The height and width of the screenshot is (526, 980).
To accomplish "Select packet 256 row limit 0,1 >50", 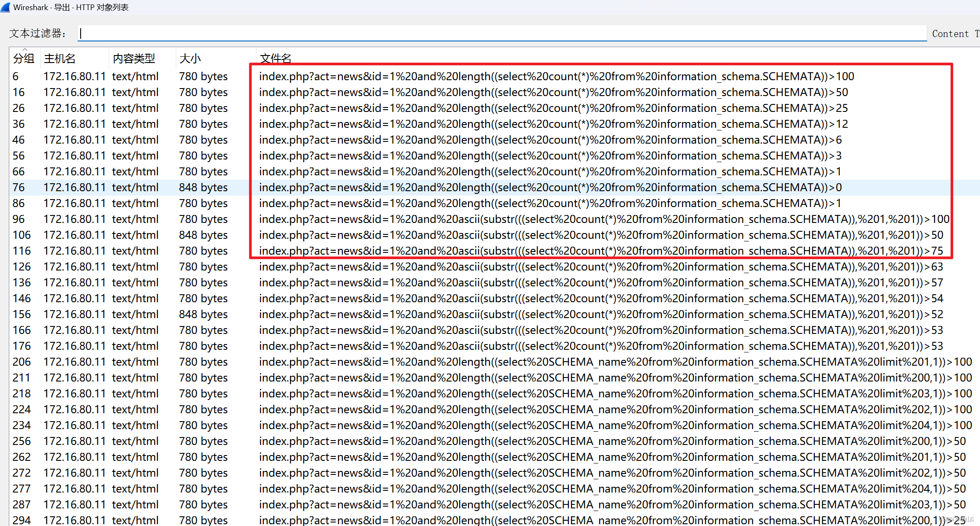I will (x=494, y=441).
